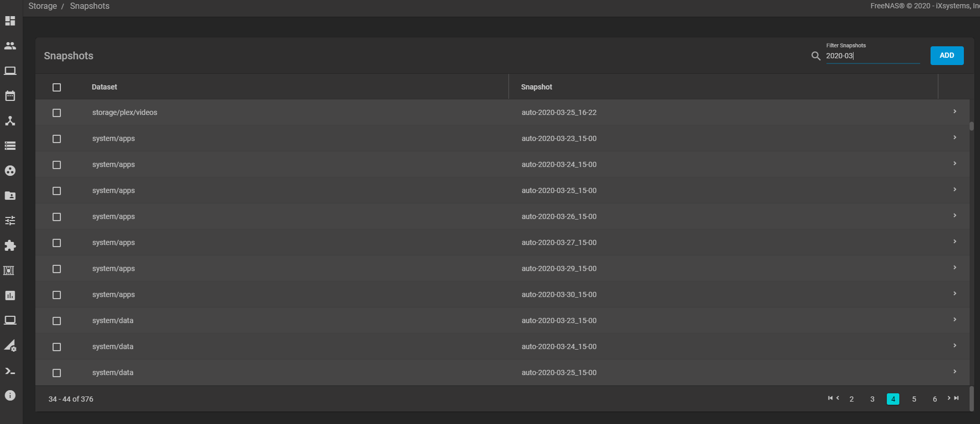Open the Network sidebar icon

point(10,121)
